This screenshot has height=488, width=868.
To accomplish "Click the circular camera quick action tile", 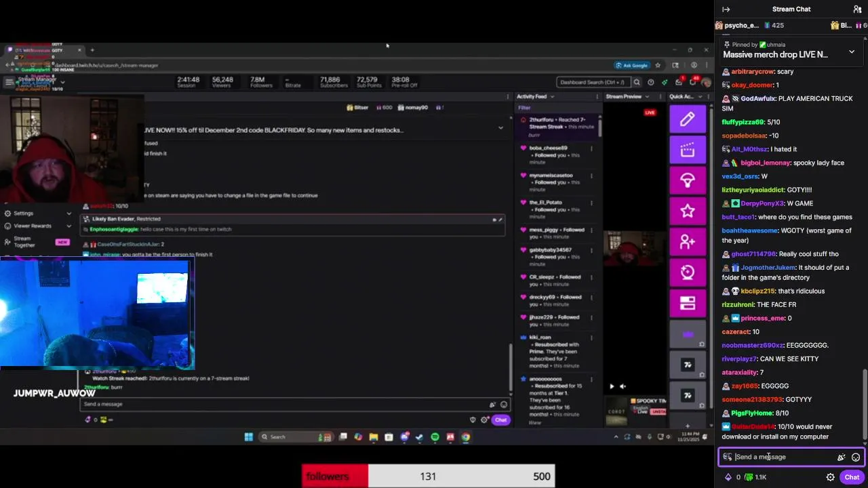I will point(688,272).
